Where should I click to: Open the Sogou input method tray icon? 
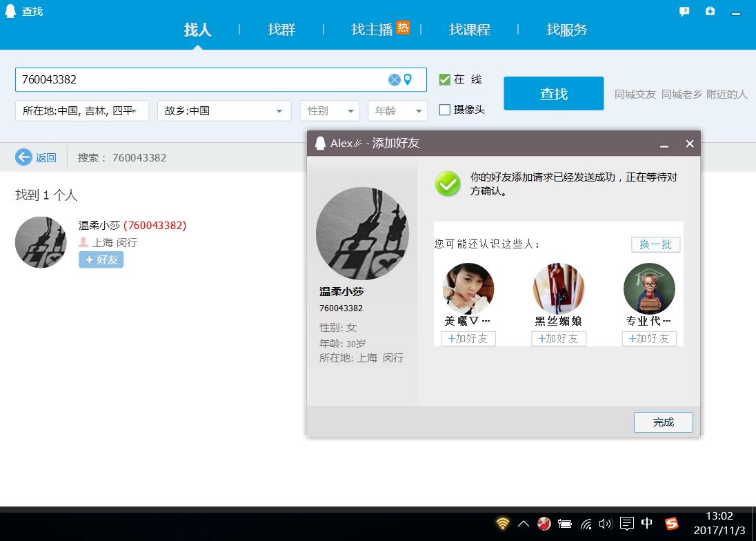point(672,523)
